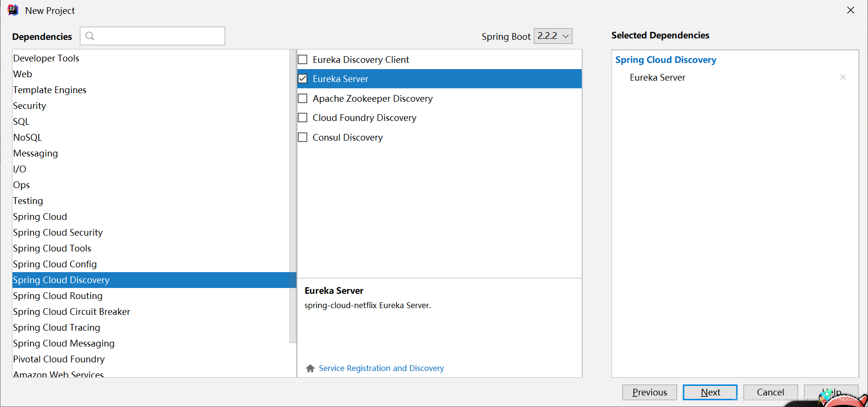Click the spring-cloud-netflix Eureka Server description
The width and height of the screenshot is (868, 407).
point(367,305)
